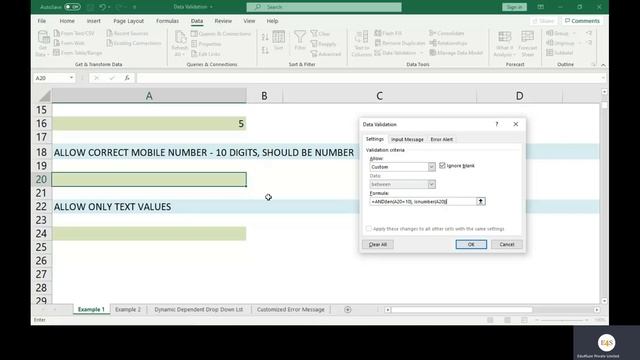Click Clear filter

320,33
